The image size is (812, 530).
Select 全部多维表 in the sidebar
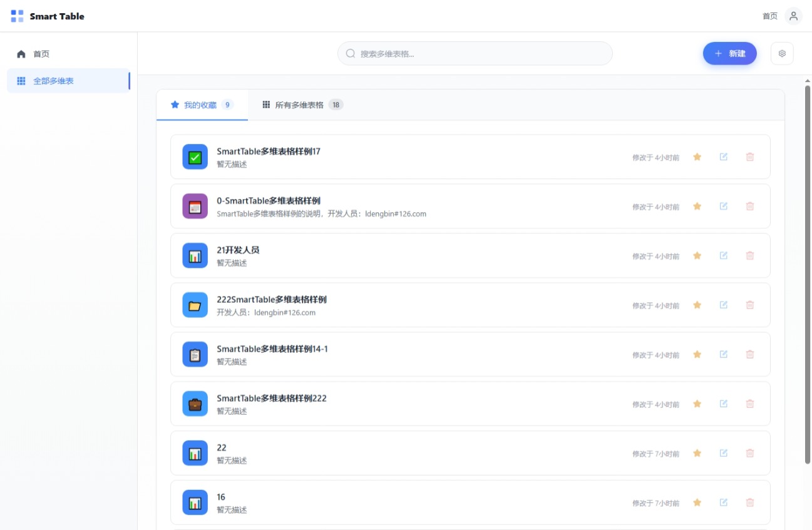(x=53, y=81)
